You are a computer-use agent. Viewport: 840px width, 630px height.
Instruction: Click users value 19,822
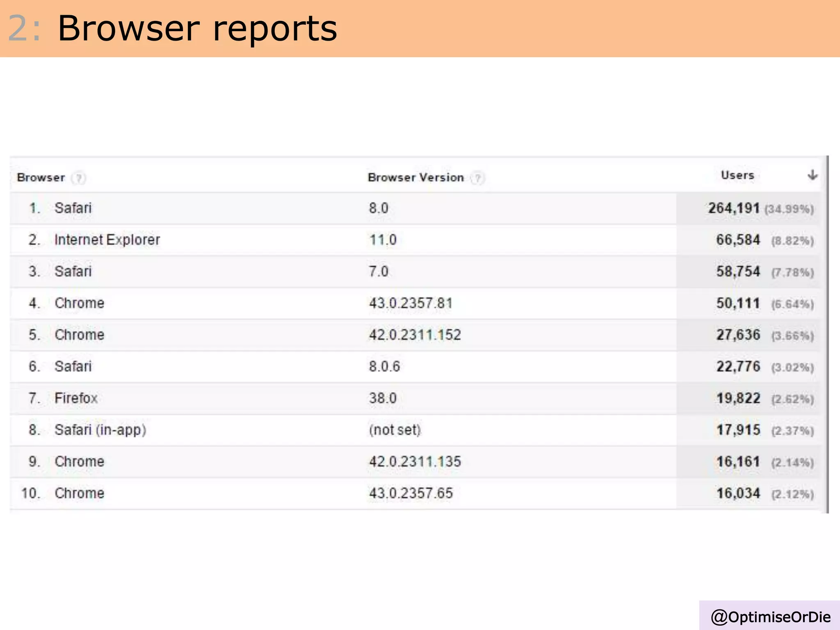pyautogui.click(x=738, y=398)
